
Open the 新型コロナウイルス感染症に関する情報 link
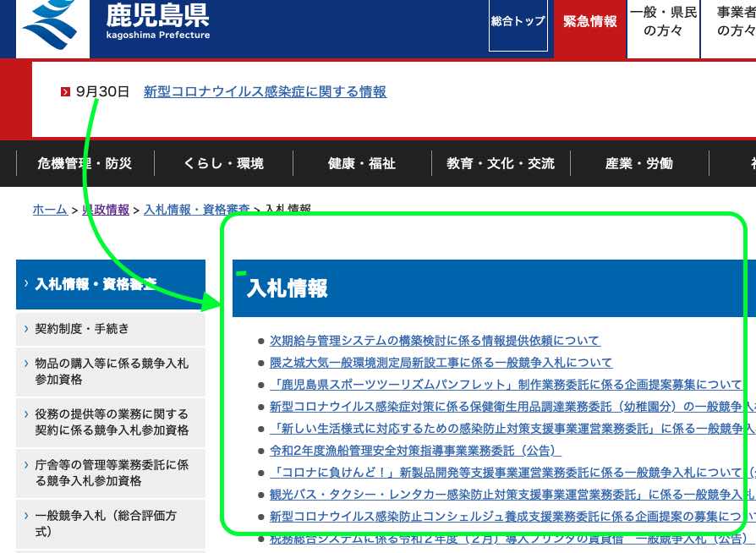265,92
